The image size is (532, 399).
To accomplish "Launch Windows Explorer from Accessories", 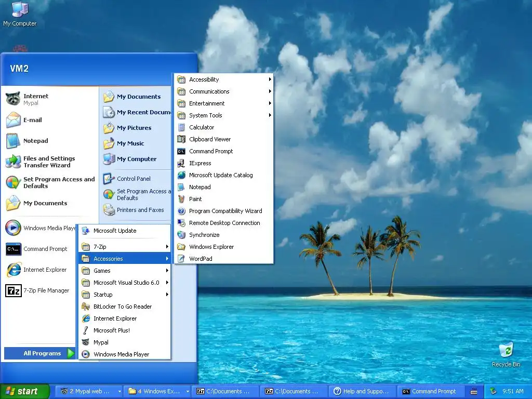I will (223, 247).
